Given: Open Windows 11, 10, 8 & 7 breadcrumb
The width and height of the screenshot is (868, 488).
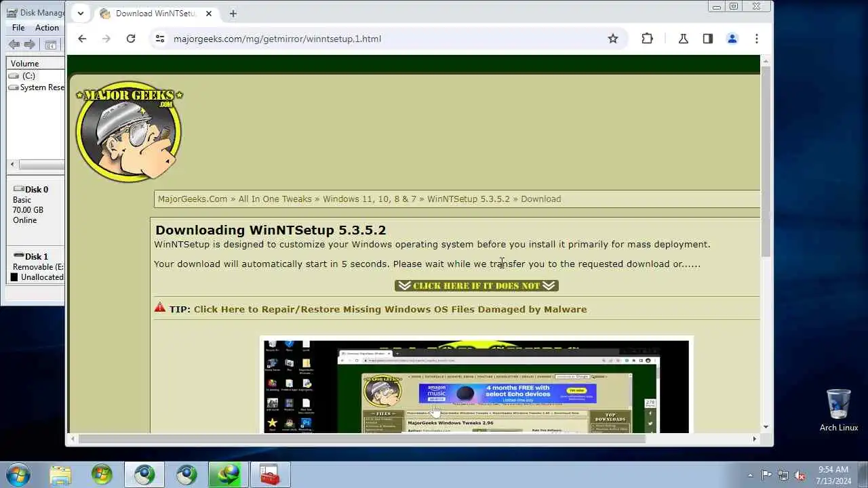Looking at the screenshot, I should [370, 199].
